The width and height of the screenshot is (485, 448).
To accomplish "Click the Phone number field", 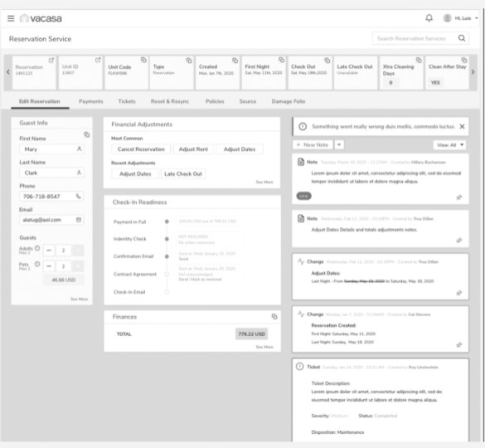I will point(51,197).
